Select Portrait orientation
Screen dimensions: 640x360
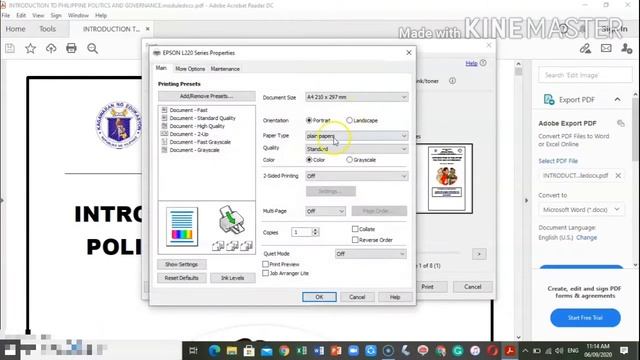tap(309, 120)
